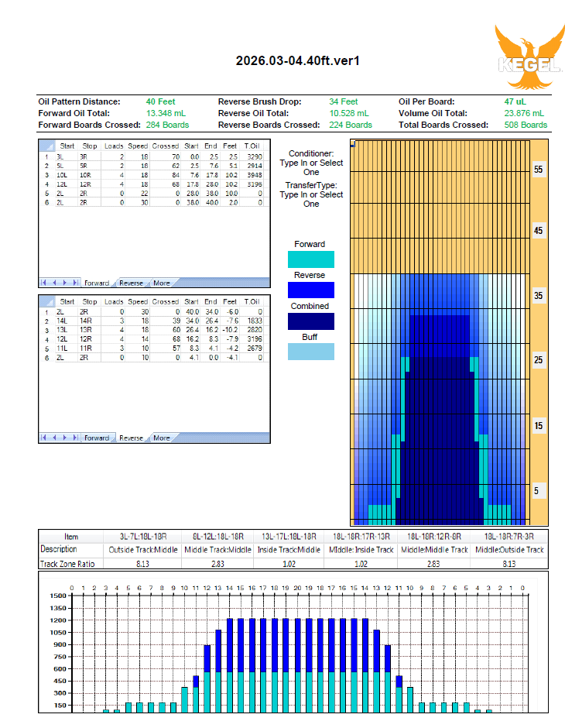Jump to first sheet in reverse table
565x728 pixels.
coord(44,438)
